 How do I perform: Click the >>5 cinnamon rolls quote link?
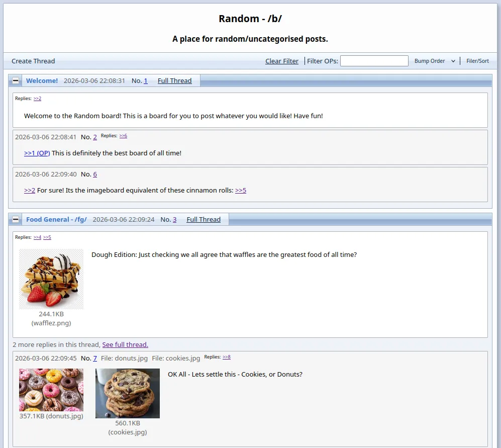tap(241, 190)
